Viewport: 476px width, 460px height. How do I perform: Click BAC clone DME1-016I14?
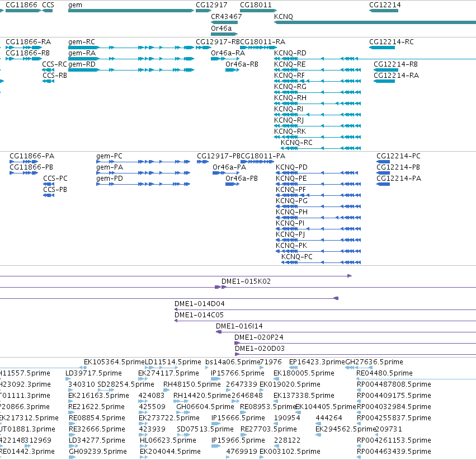pyautogui.click(x=346, y=332)
